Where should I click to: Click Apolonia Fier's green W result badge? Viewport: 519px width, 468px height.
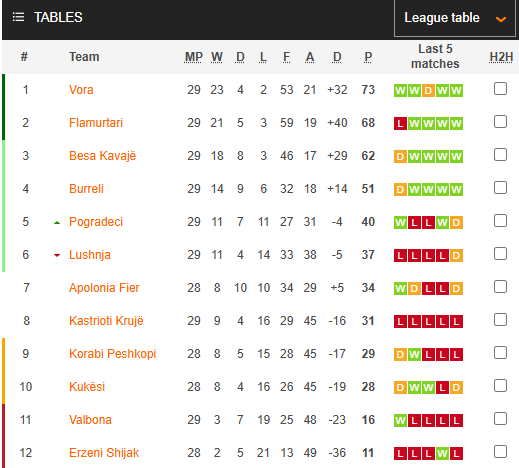(x=400, y=289)
